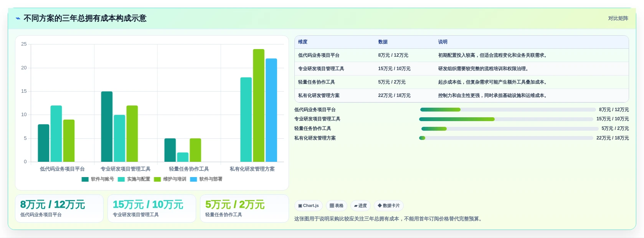Click the 轻量任务协作工具 x-axis label
The width and height of the screenshot is (644, 238).
(189, 169)
